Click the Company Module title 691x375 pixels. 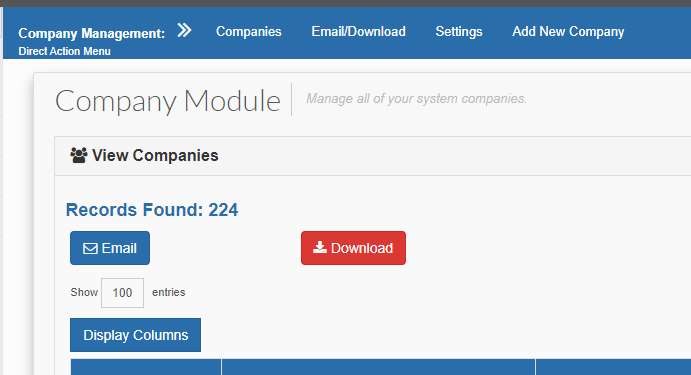tap(167, 101)
